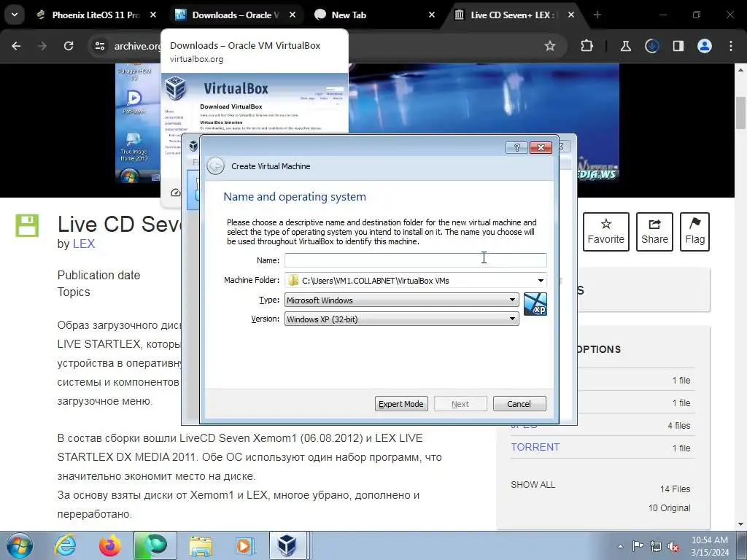Open Chrome Labs flask icon
The width and height of the screenshot is (747, 560).
click(625, 46)
